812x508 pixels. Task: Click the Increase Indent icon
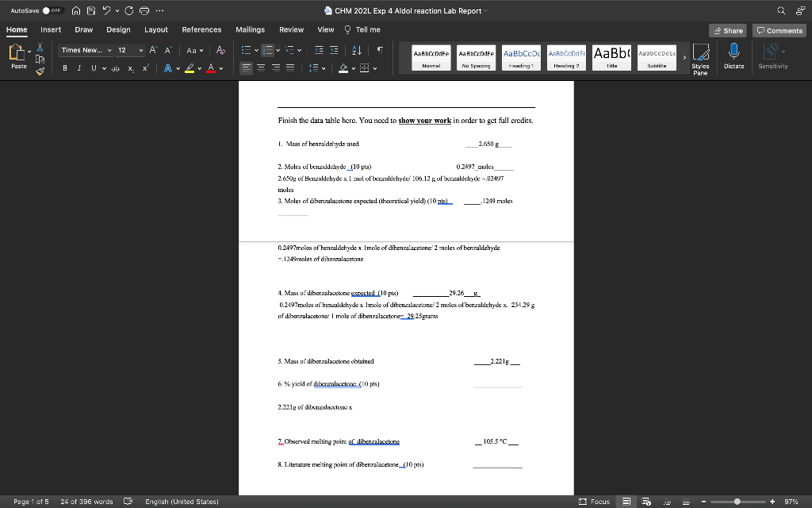point(333,50)
